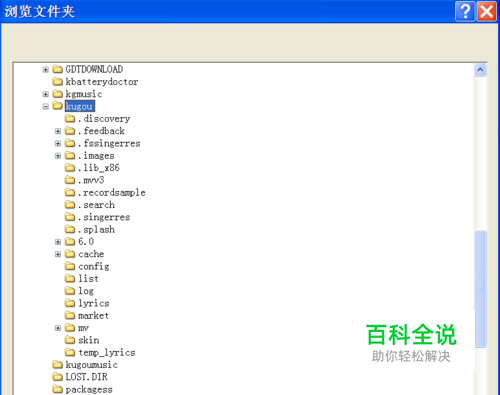Click the .images folder icon
The height and width of the screenshot is (395, 500).
pyautogui.click(x=70, y=155)
